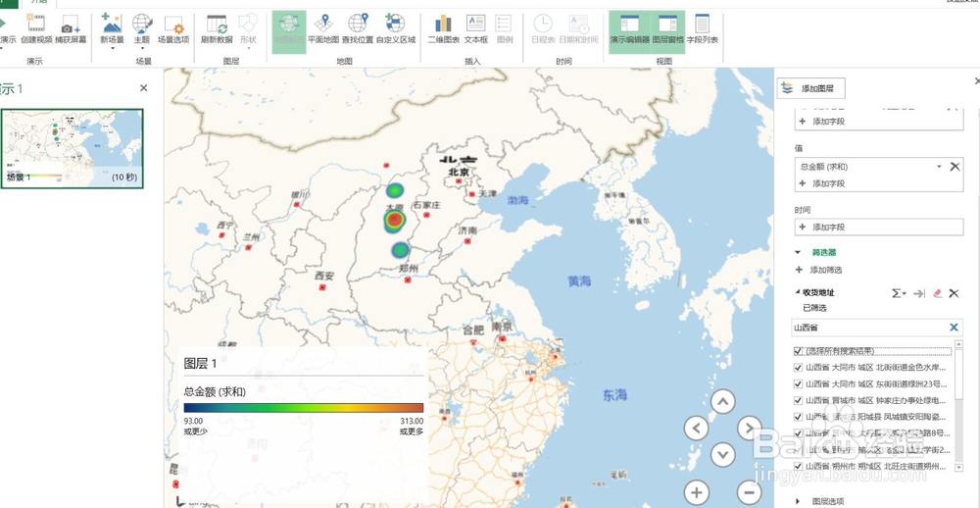
Task: Toggle the (选择所有搜索结果) checkbox
Action: pyautogui.click(x=798, y=352)
